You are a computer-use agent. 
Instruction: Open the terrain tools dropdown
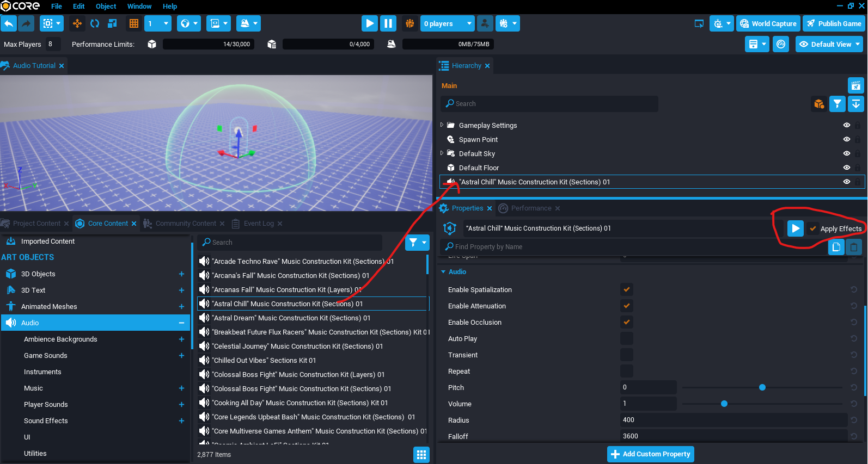point(249,23)
